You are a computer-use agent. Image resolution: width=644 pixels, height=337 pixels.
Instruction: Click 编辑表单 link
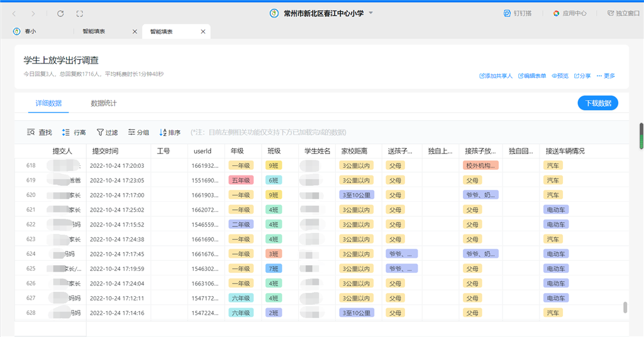click(x=532, y=76)
